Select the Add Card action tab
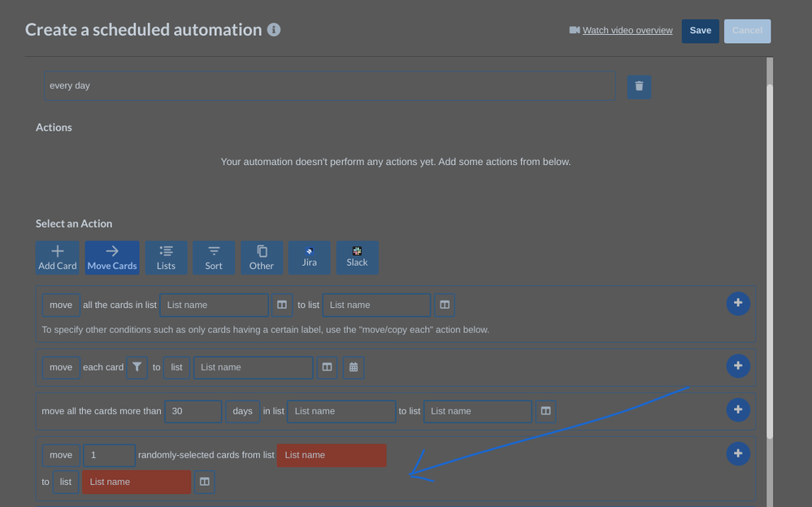 58,258
